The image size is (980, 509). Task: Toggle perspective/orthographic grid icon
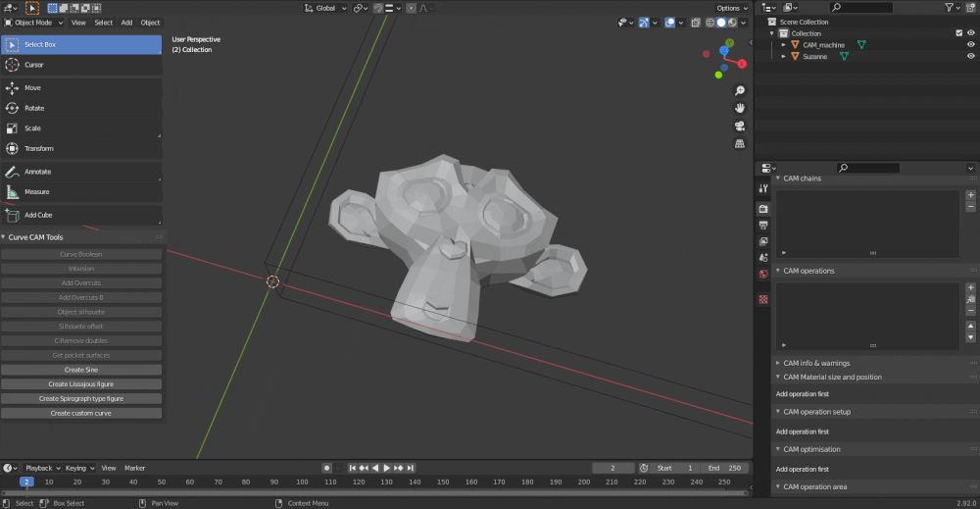(739, 144)
